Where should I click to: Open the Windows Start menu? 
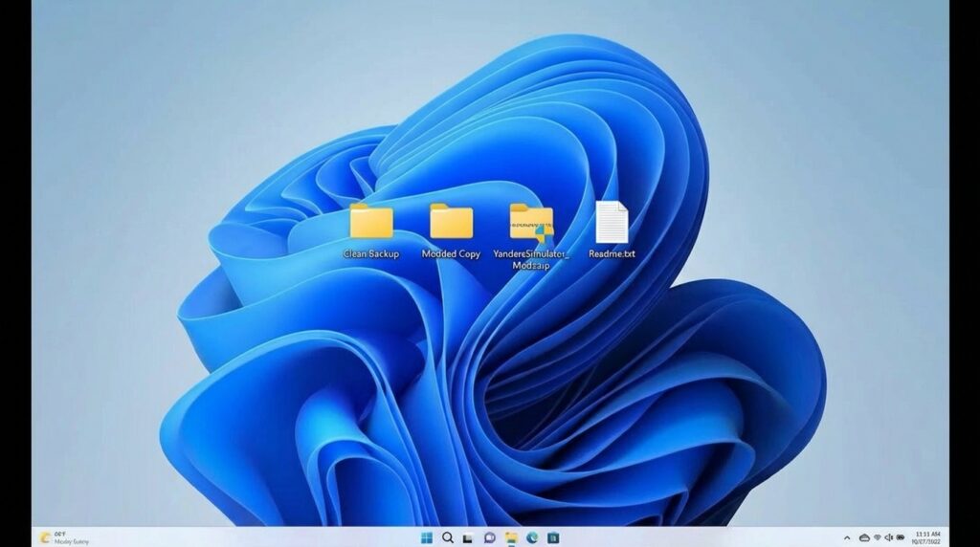coord(426,537)
